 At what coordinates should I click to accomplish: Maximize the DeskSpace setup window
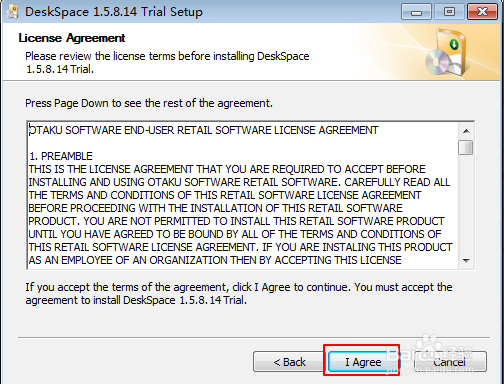[449, 12]
